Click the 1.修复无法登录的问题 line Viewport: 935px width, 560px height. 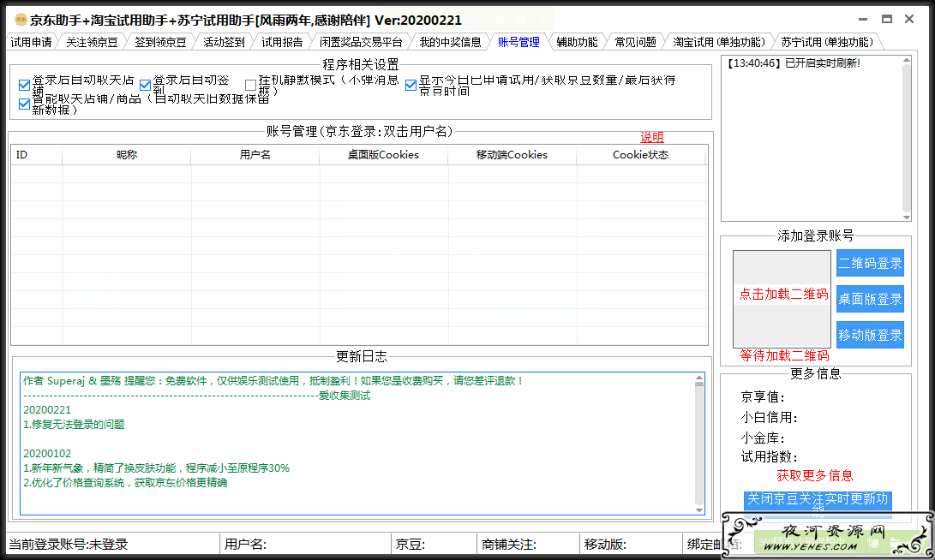point(74,424)
